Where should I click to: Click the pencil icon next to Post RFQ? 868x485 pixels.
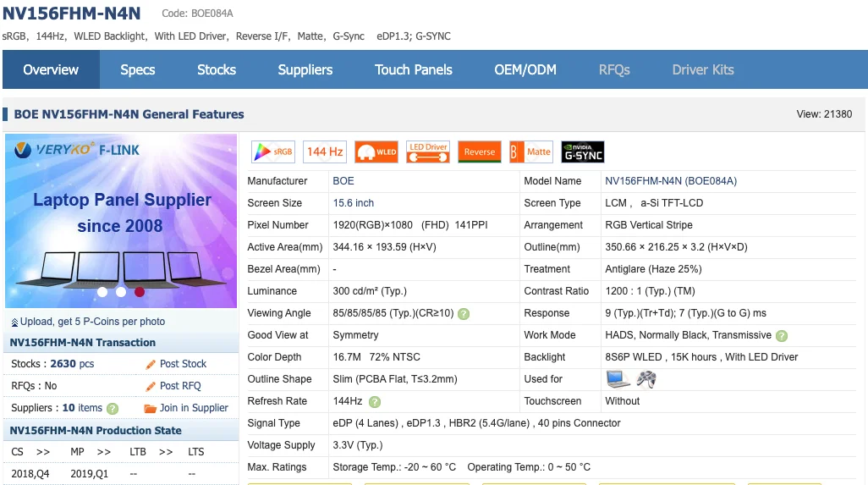150,387
